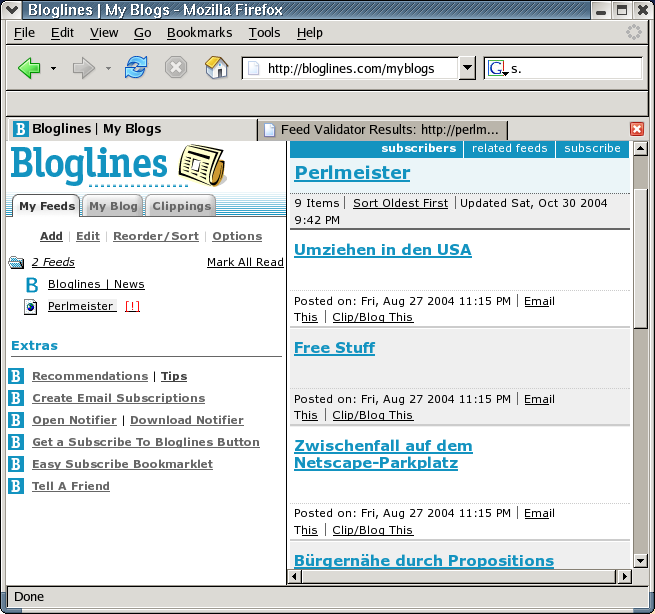Open the Forward history dropdown arrow
Screen dimensions: 655x614
pos(108,68)
